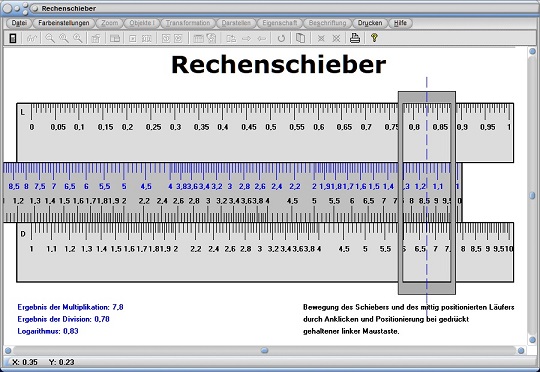This screenshot has height=372, width=540.
Task: Open the Transformation menu
Action: pos(188,23)
